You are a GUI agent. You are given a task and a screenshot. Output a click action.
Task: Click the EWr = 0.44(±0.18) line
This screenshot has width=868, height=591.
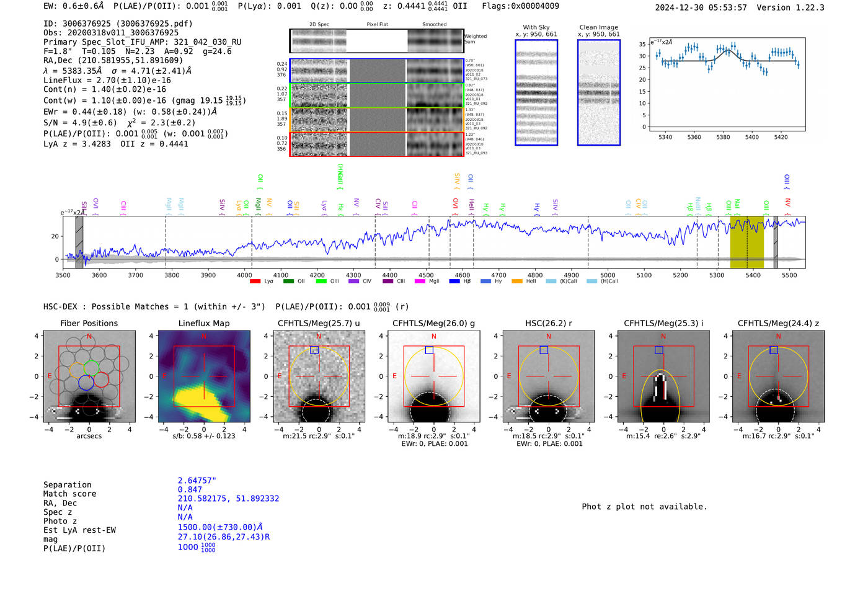click(130, 112)
